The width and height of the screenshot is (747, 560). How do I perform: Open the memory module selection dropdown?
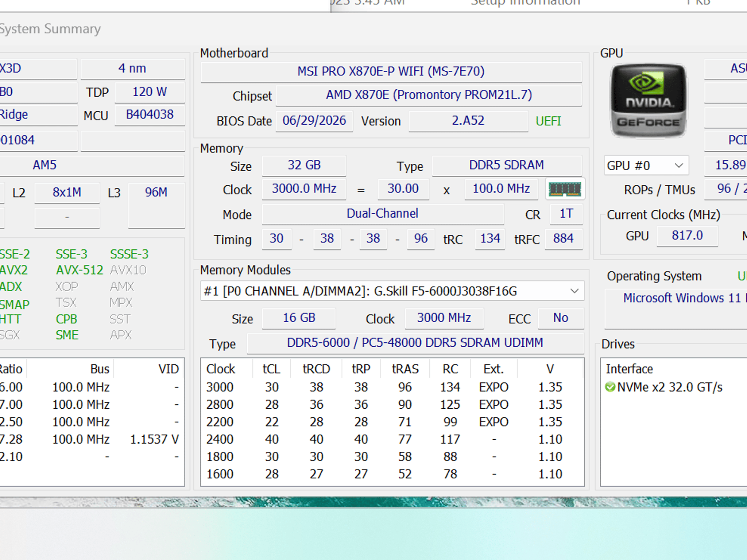[x=392, y=291]
